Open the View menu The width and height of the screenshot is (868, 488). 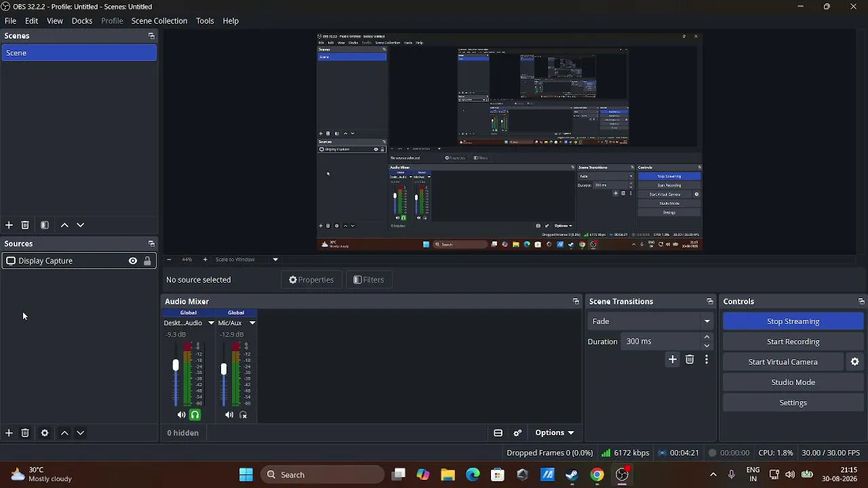click(x=55, y=21)
